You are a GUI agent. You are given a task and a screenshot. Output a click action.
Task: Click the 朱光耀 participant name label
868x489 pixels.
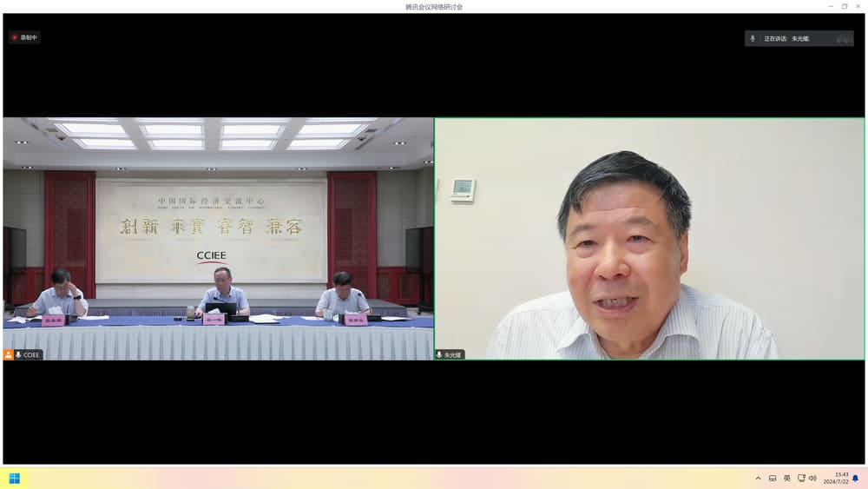pyautogui.click(x=453, y=354)
